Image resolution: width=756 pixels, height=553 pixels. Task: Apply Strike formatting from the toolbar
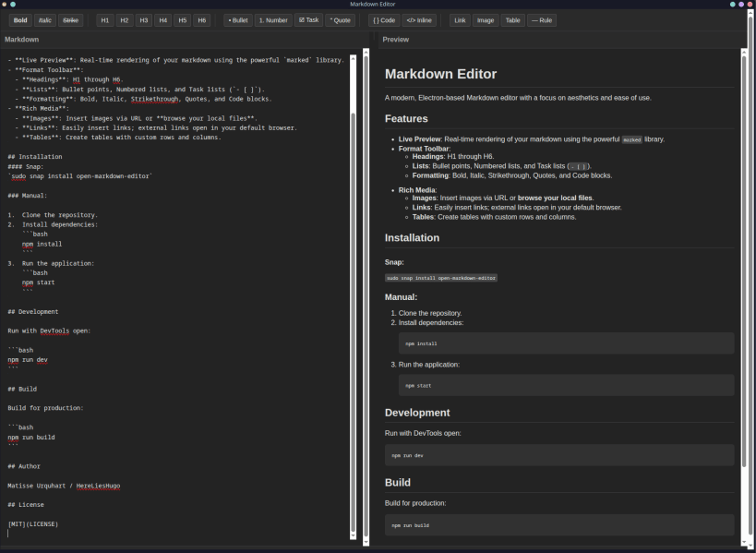(71, 20)
